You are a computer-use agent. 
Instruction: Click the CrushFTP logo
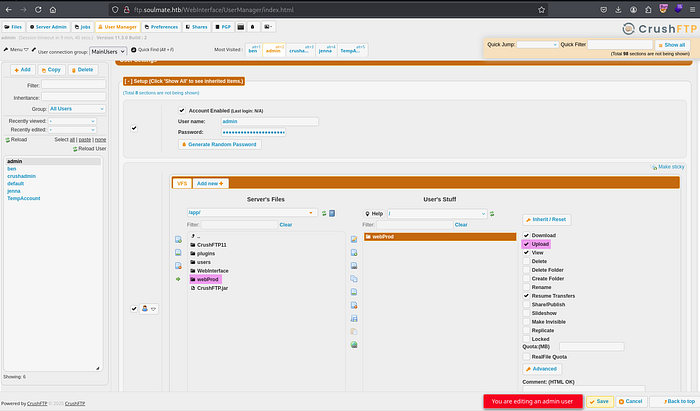pos(659,29)
